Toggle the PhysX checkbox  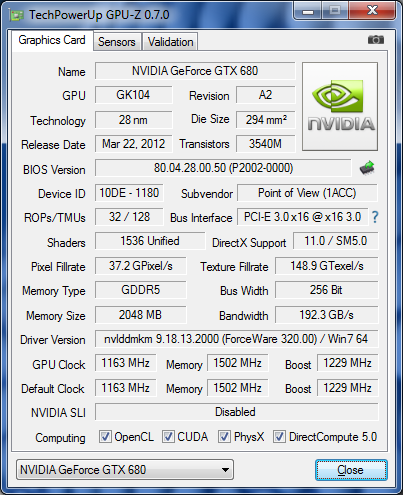pyautogui.click(x=224, y=436)
